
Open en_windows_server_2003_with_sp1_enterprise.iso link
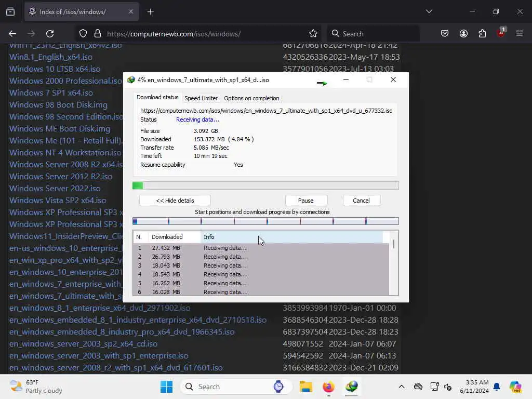(x=99, y=355)
